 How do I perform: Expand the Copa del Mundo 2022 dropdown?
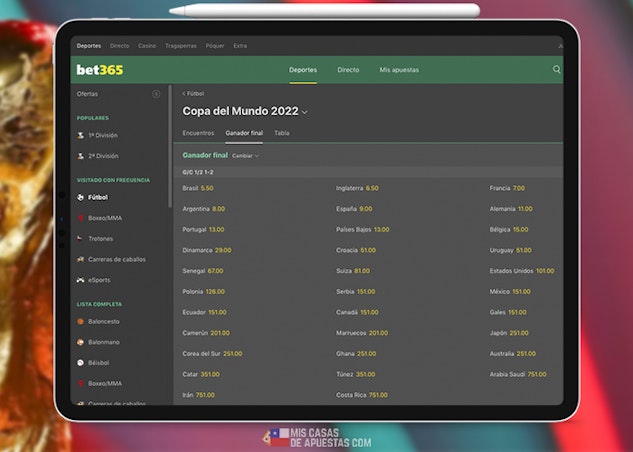point(305,112)
